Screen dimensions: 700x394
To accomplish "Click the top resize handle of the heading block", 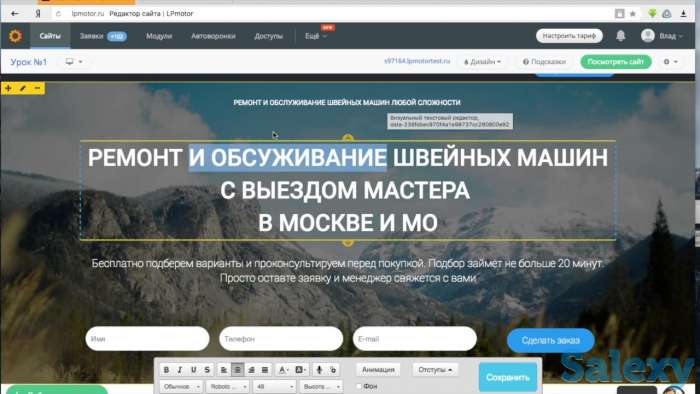I will 348,138.
